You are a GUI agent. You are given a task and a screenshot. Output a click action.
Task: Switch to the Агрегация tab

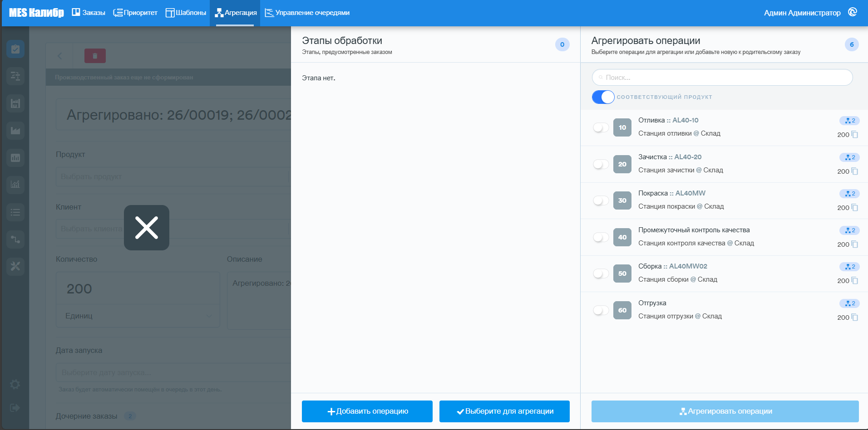coord(235,13)
